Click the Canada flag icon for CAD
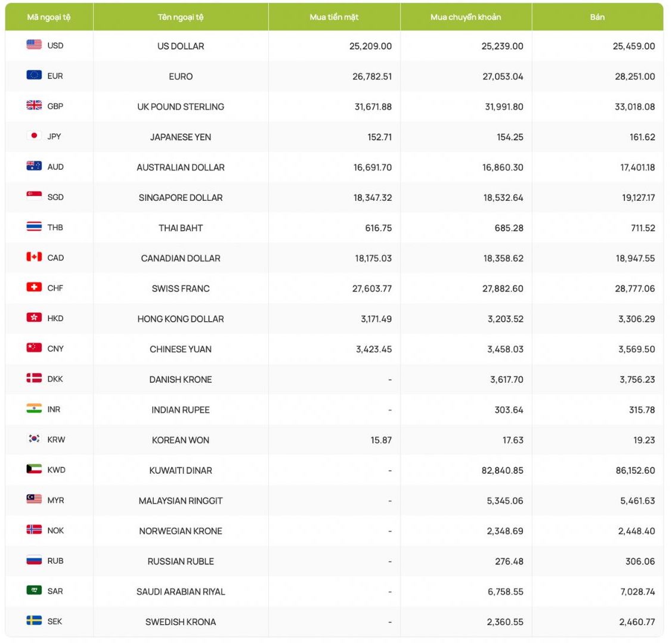 coord(35,257)
